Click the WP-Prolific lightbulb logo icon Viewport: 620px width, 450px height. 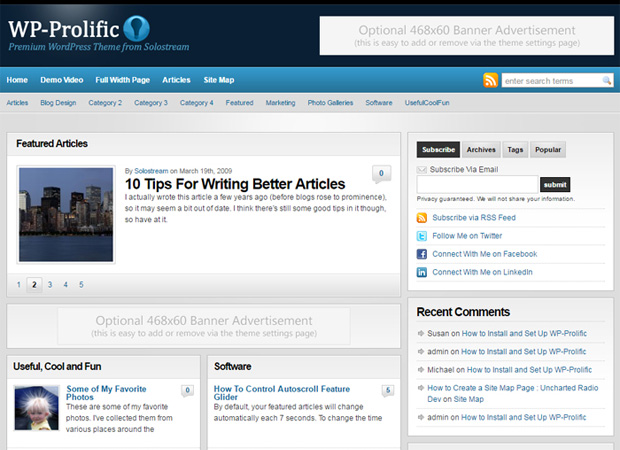coord(136,28)
